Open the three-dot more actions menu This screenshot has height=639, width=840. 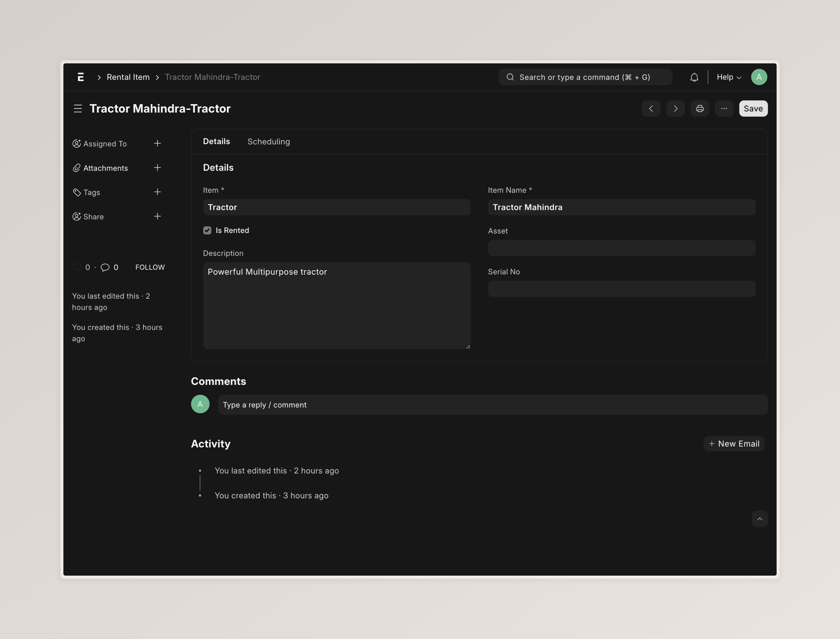tap(724, 109)
